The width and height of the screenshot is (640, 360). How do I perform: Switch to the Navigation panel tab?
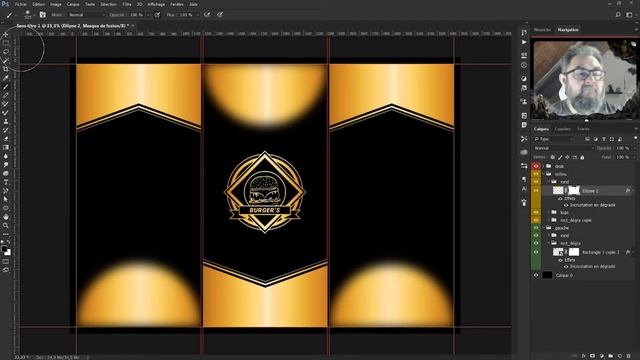[x=568, y=30]
